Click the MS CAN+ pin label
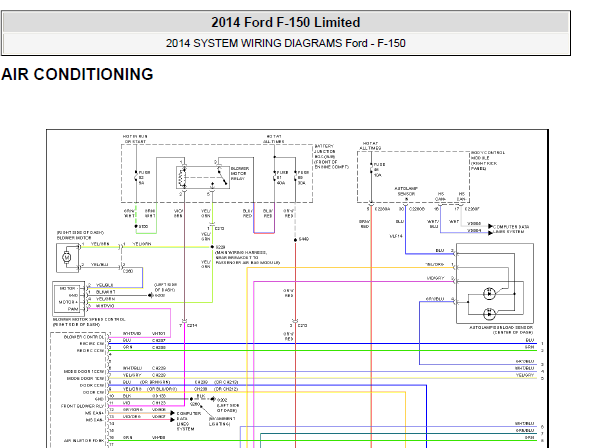This screenshot has height=448, width=604. [x=94, y=413]
